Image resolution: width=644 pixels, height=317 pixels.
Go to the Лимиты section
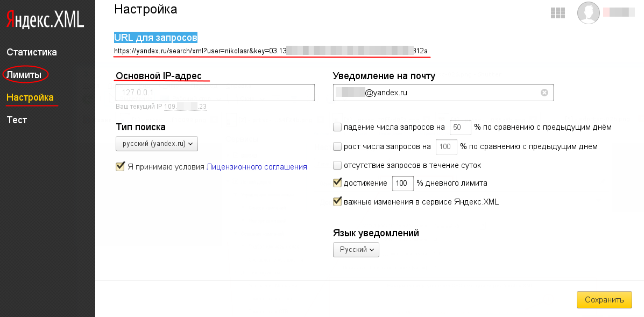(x=24, y=75)
